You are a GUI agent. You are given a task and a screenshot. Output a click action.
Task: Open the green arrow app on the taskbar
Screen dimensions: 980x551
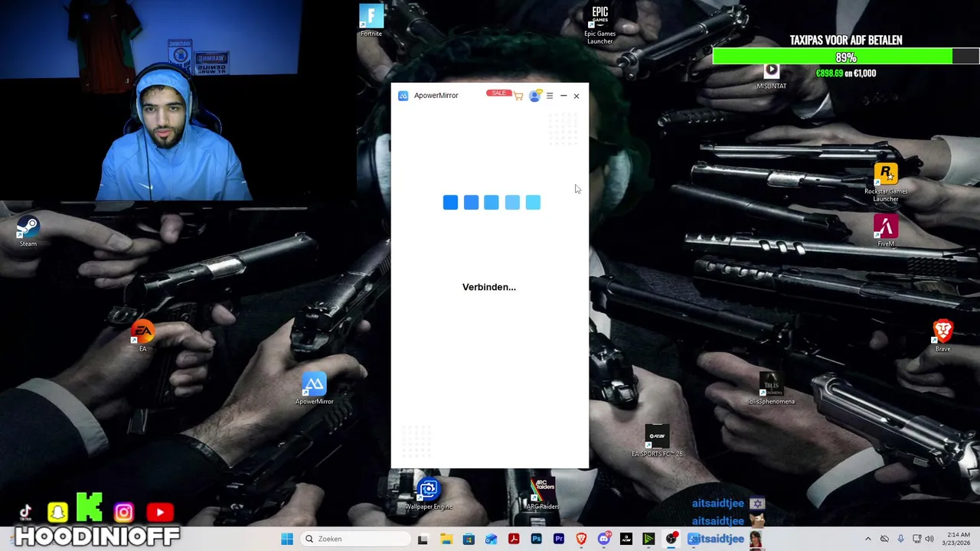pos(648,539)
